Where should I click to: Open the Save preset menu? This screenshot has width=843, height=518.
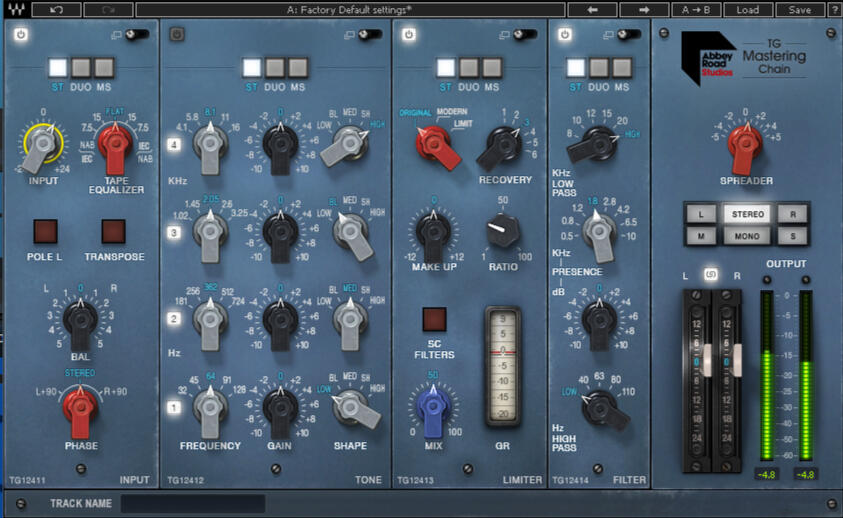(799, 9)
